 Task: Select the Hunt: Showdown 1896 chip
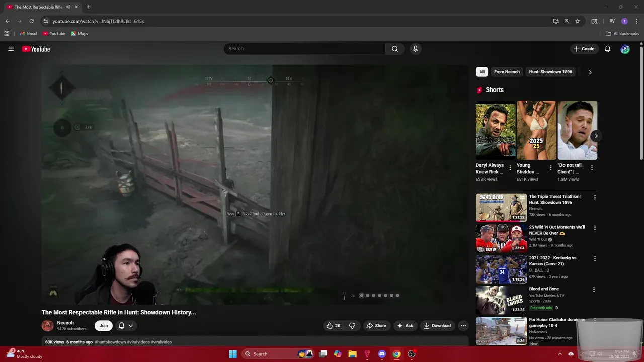pyautogui.click(x=550, y=72)
